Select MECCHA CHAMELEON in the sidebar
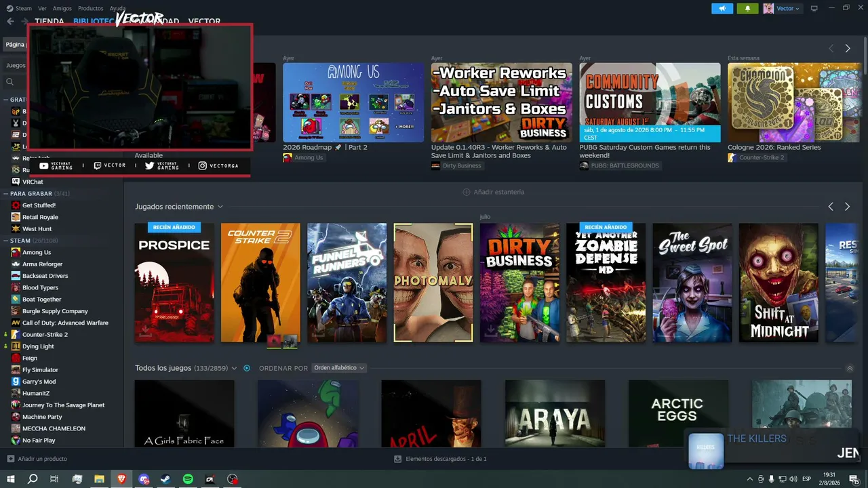Image resolution: width=868 pixels, height=488 pixels. click(x=54, y=429)
